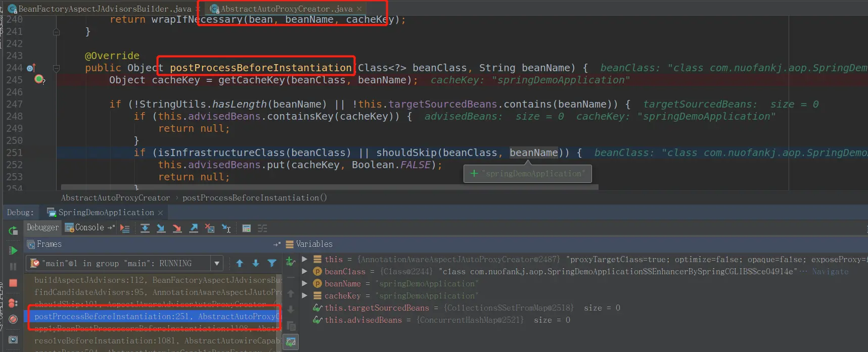
Task: Click override gutter icon at line 244
Action: point(31,68)
